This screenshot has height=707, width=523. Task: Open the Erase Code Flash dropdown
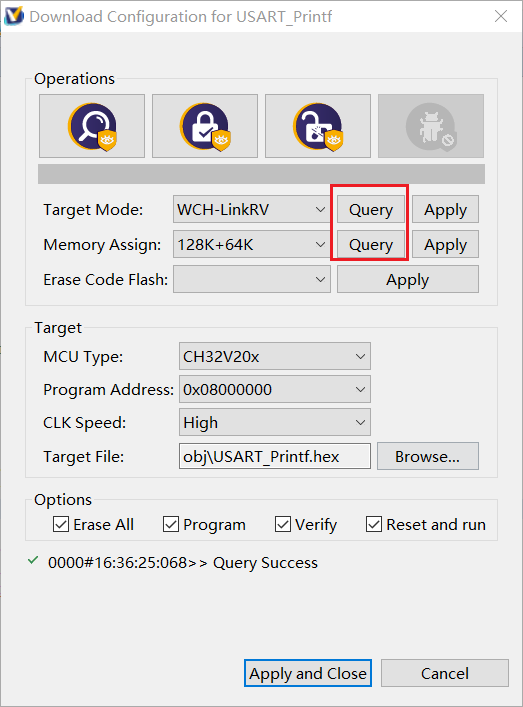tap(252, 279)
